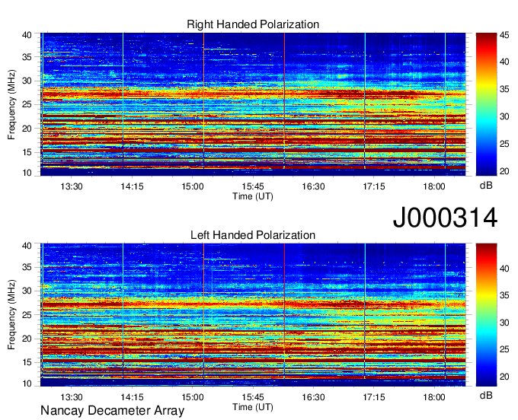Click the Right Handed plot's dB color bar
Viewport: 518px width, 420px height.
pos(486,104)
